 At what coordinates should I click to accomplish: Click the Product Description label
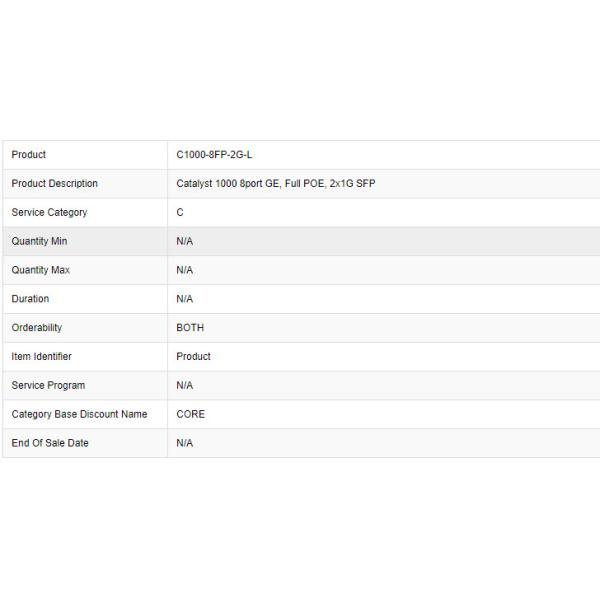click(55, 184)
